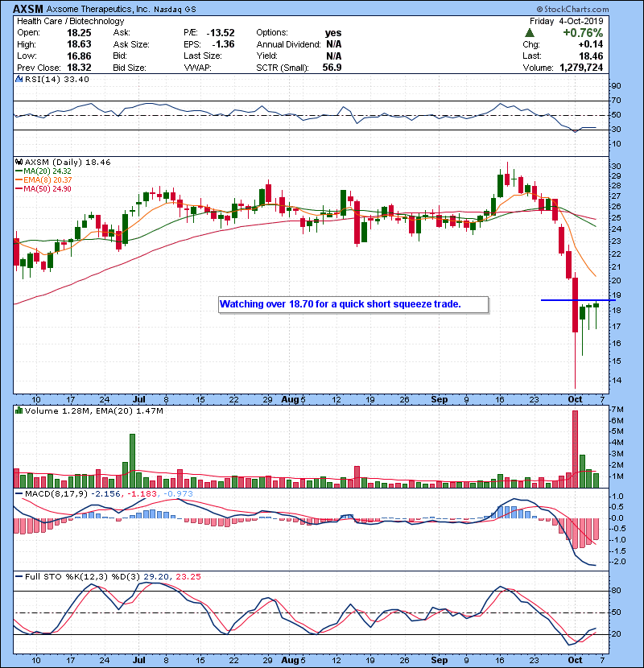Screen dimensions: 644x668
Task: Click the Open value 18.25
Action: [x=79, y=33]
